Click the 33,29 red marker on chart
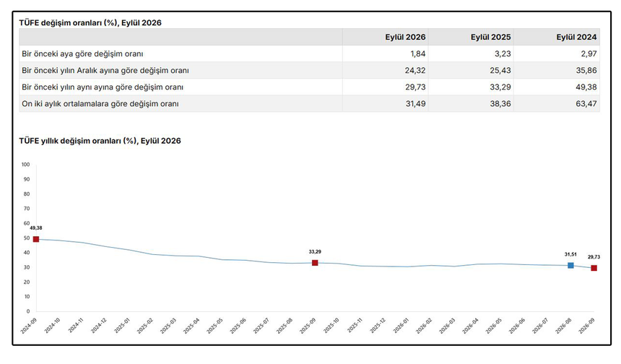Screen dimensions: 621x364 coord(315,263)
